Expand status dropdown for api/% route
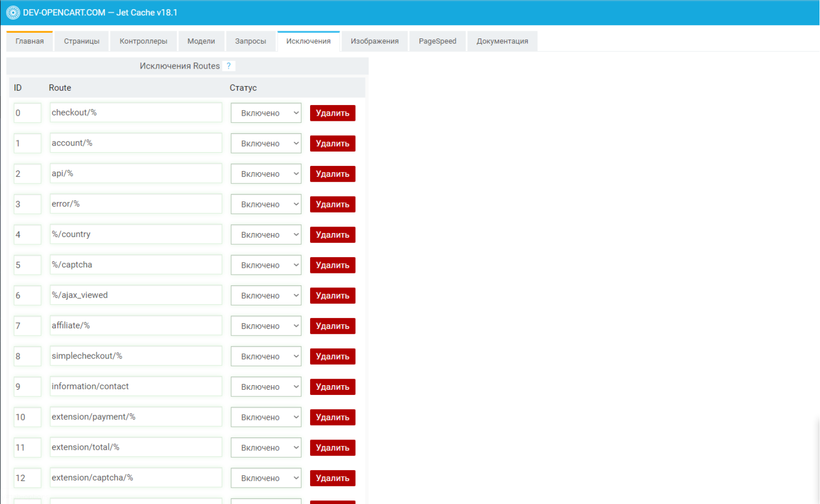This screenshot has width=820, height=504. 266,174
